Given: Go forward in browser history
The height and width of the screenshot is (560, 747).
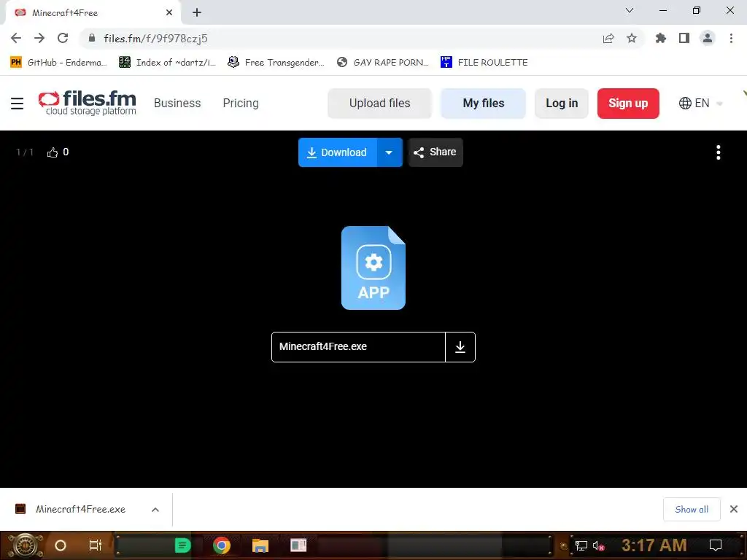Looking at the screenshot, I should click(39, 38).
